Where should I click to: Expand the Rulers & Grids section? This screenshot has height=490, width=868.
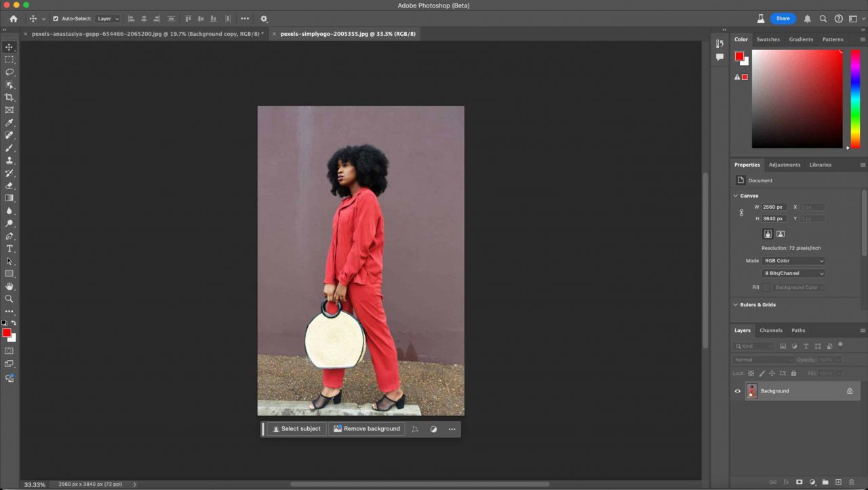[x=735, y=304]
